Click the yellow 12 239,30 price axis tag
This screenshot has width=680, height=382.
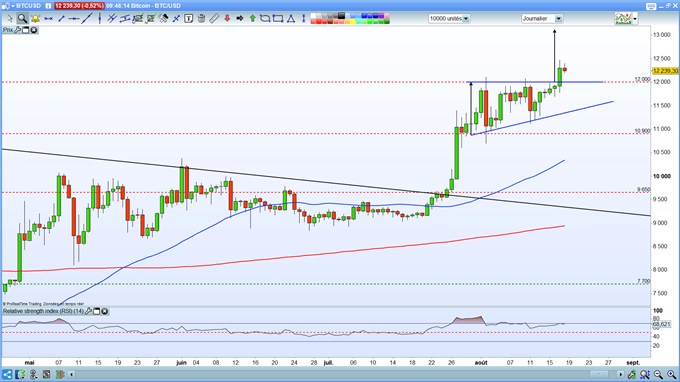[x=665, y=71]
